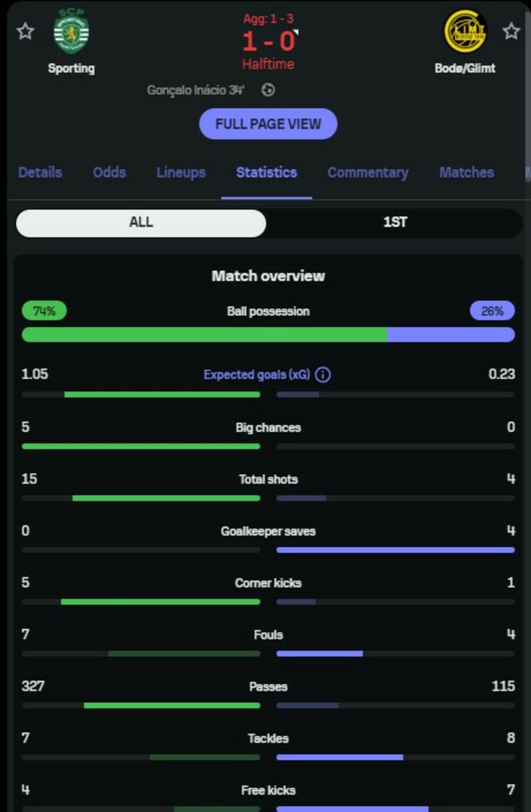The width and height of the screenshot is (531, 812).
Task: Favorite Sporting with the star icon
Action: point(25,31)
